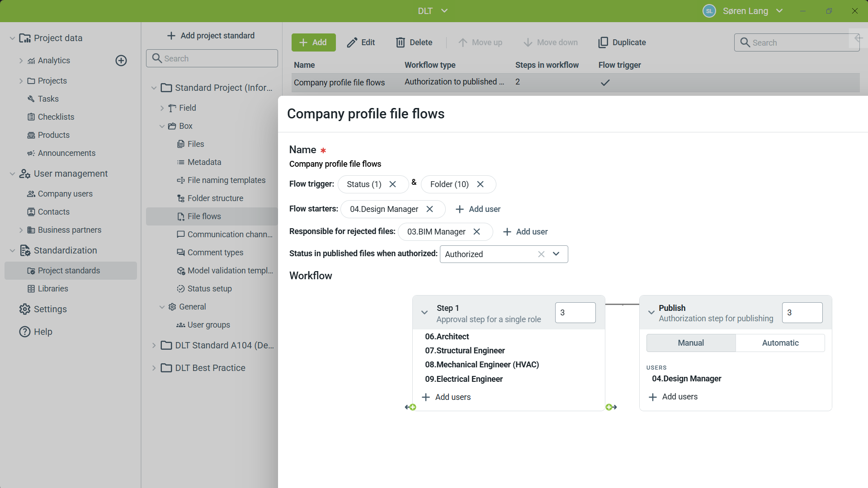Focus the project standards search field
868x488 pixels.
coord(212,58)
